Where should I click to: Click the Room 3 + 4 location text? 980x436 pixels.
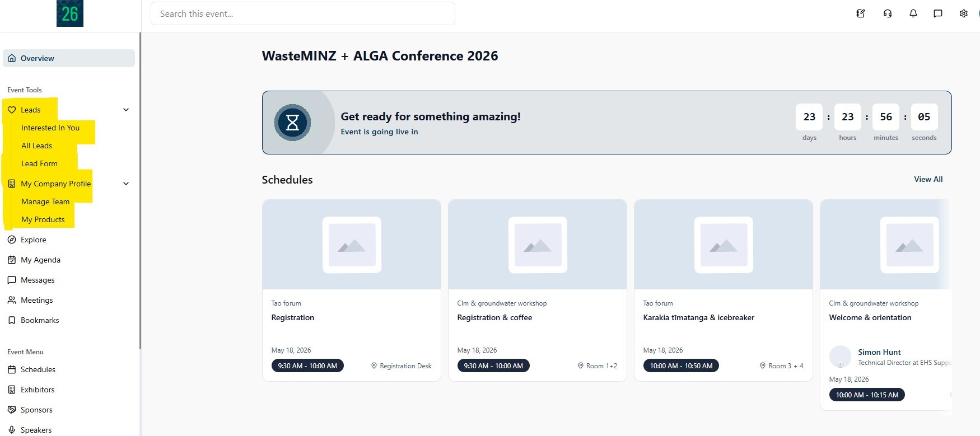(786, 366)
